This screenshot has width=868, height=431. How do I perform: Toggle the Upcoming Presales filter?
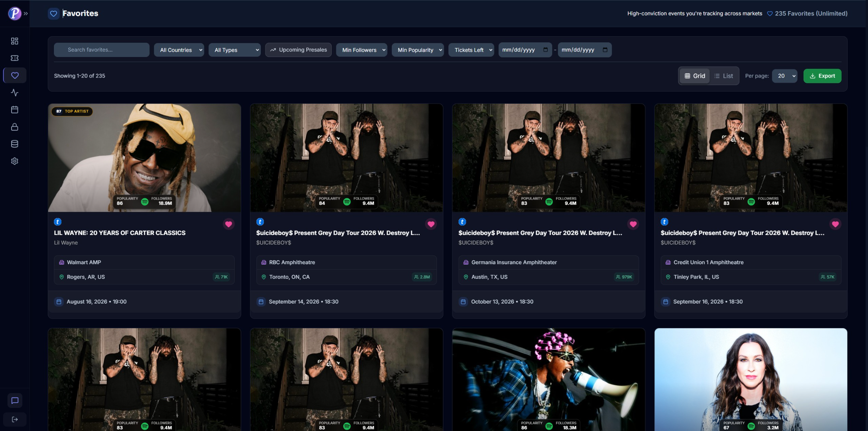coord(298,50)
